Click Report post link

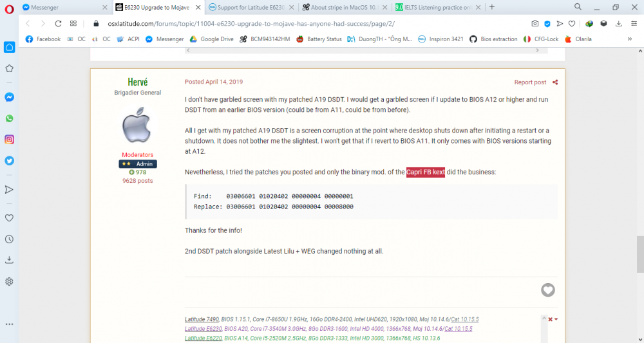point(530,82)
